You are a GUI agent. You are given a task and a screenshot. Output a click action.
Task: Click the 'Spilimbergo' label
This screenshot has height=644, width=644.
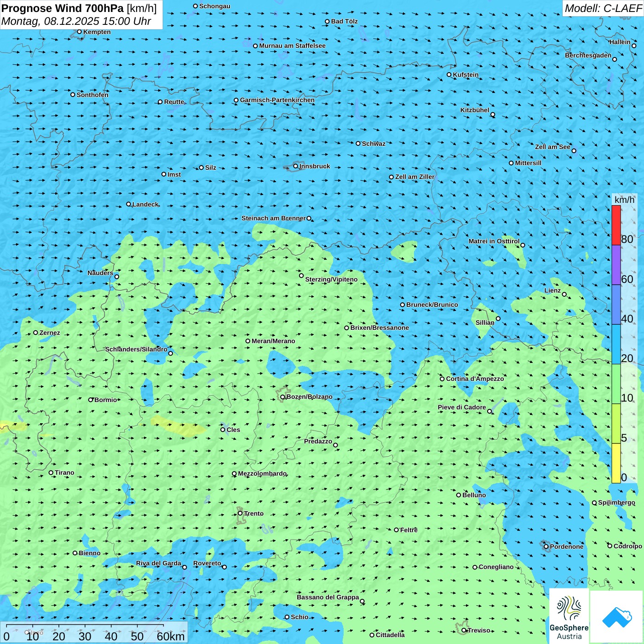tap(616, 502)
